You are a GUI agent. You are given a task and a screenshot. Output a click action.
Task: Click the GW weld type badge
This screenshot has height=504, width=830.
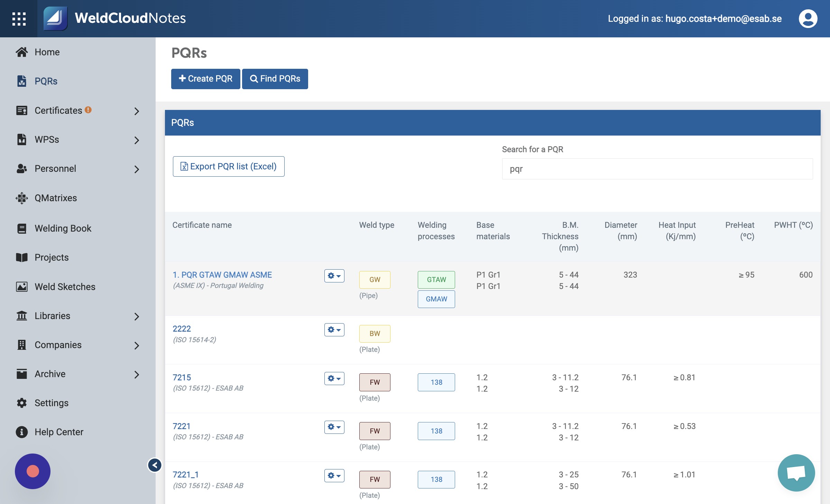coord(375,280)
